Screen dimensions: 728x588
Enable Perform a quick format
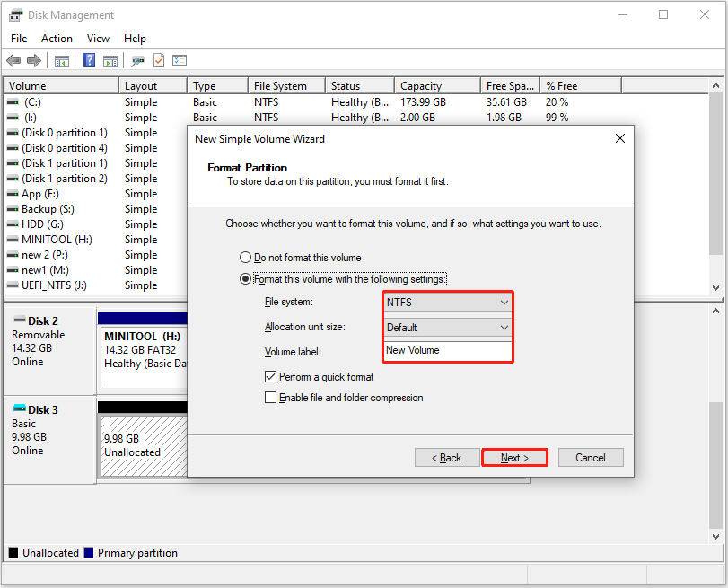(271, 376)
